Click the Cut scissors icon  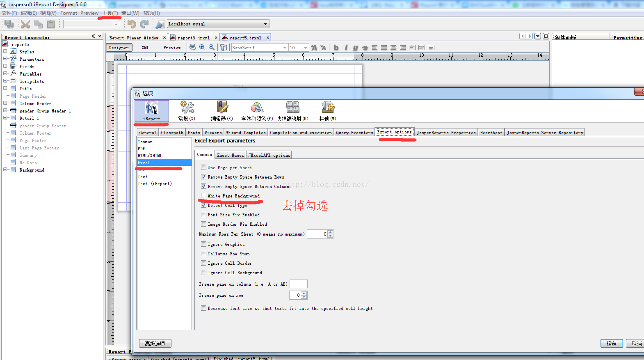tap(25, 24)
